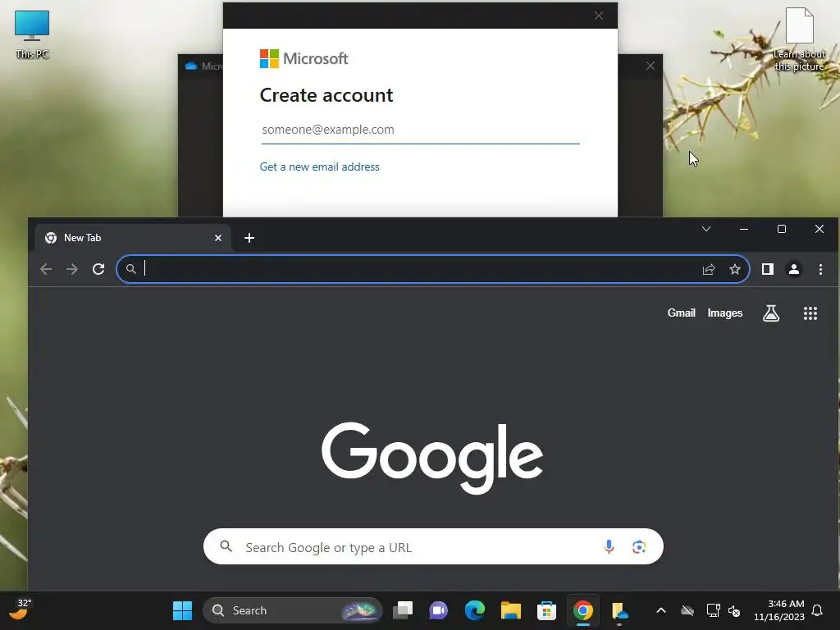Click the Create account heading
This screenshot has height=630, width=840.
coord(326,95)
